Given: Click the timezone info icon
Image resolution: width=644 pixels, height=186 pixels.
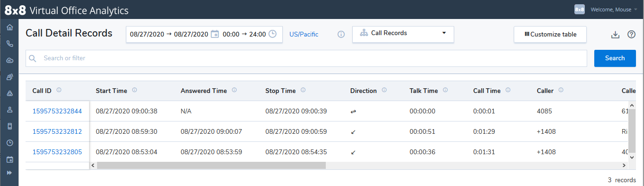Looking at the screenshot, I should (x=341, y=35).
